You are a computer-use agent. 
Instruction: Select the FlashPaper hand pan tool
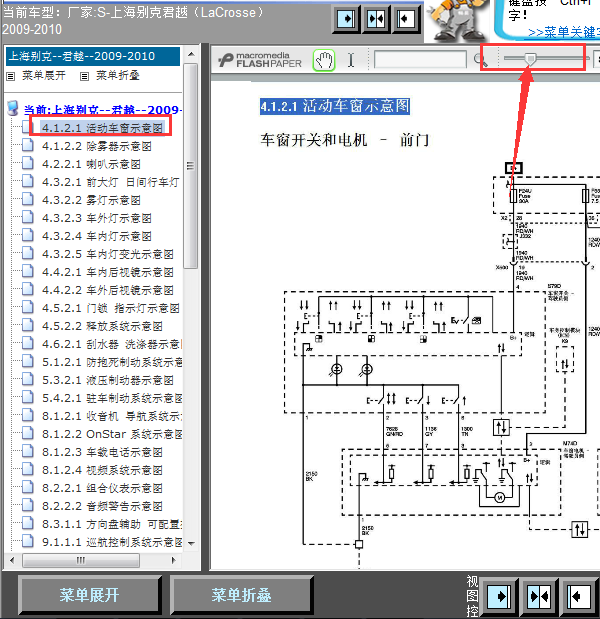tap(324, 60)
